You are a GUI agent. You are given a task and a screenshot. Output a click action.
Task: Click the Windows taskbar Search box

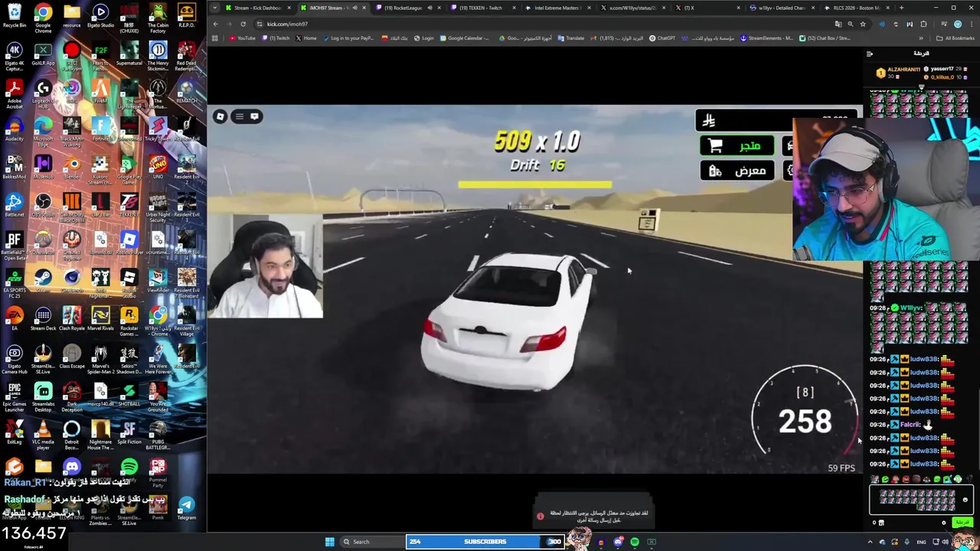pos(371,542)
